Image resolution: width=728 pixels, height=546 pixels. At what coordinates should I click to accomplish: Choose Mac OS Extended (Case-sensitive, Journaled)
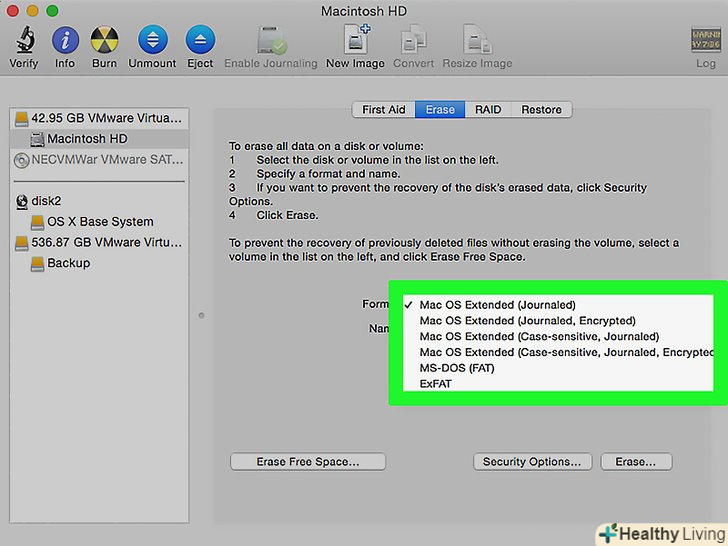[558, 336]
